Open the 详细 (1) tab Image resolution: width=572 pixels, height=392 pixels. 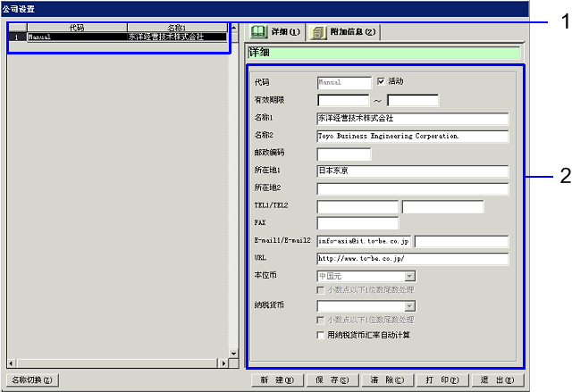coord(276,32)
